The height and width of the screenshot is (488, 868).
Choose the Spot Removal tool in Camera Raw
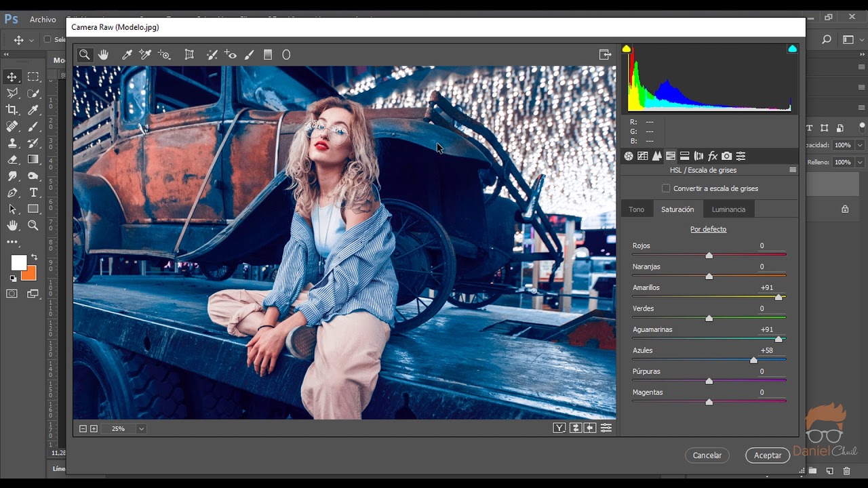212,55
